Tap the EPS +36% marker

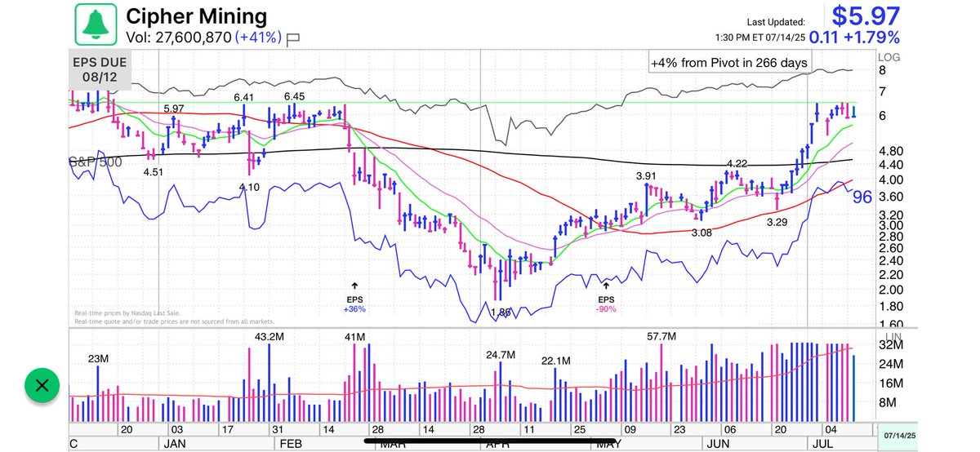point(355,297)
